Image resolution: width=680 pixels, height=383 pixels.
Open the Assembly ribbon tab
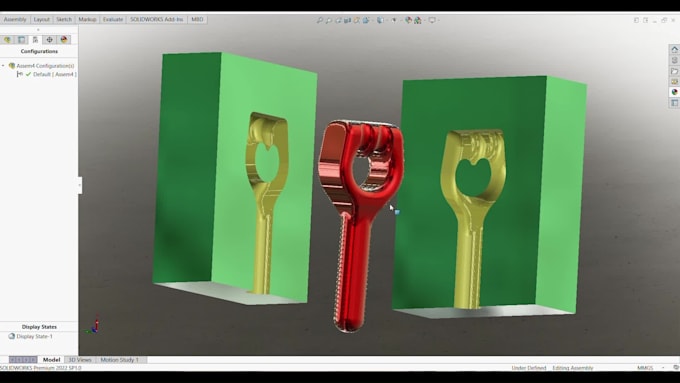(x=15, y=20)
